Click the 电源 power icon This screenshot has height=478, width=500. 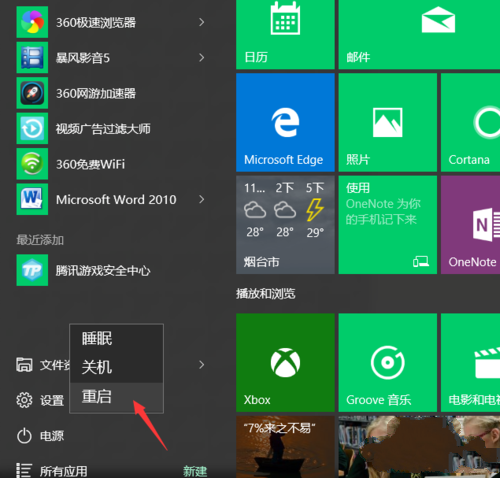pos(24,436)
